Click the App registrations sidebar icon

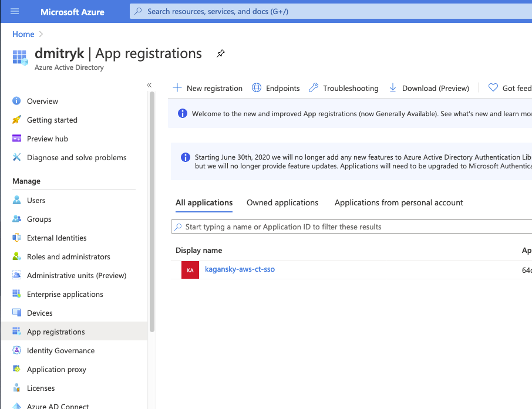[16, 332]
